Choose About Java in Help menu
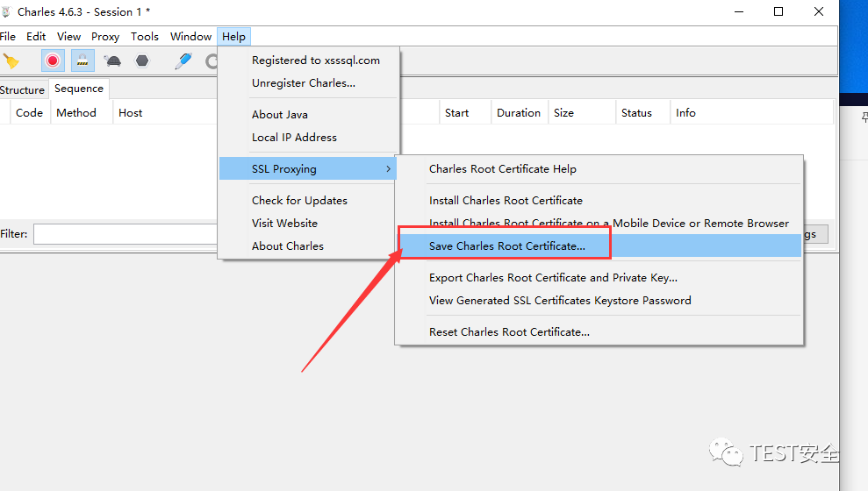The image size is (868, 491). tap(309, 115)
